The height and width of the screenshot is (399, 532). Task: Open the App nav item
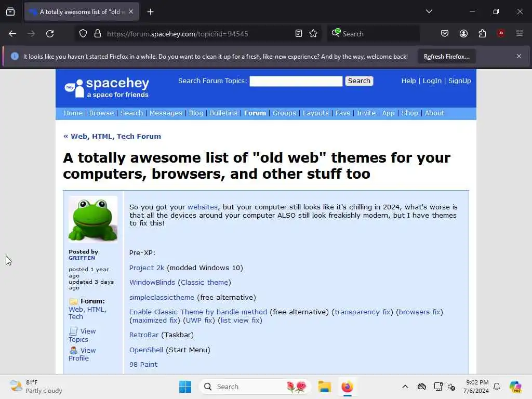point(388,113)
